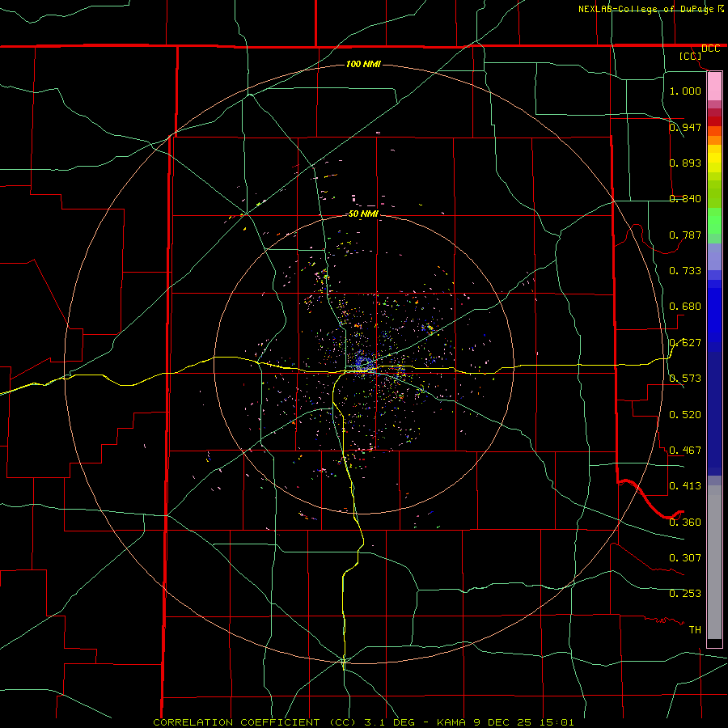Click the gray lower section of the scale

[714, 562]
